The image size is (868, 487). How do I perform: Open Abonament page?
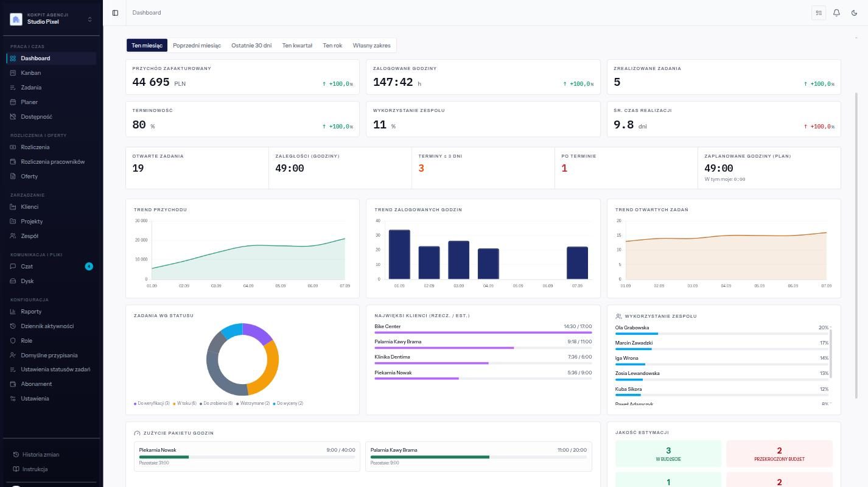51,384
